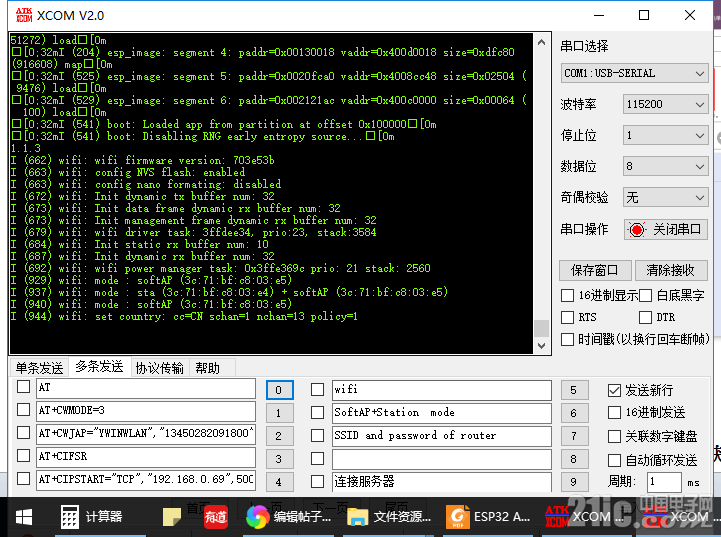This screenshot has height=537, width=721.
Task: Click the 清除接收 clear receive button
Action: click(671, 270)
